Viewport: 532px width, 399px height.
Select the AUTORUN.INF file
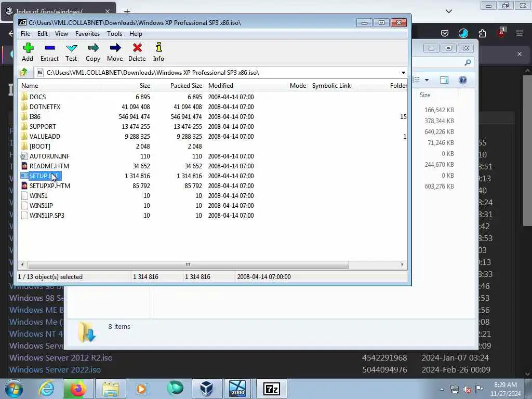tap(49, 156)
